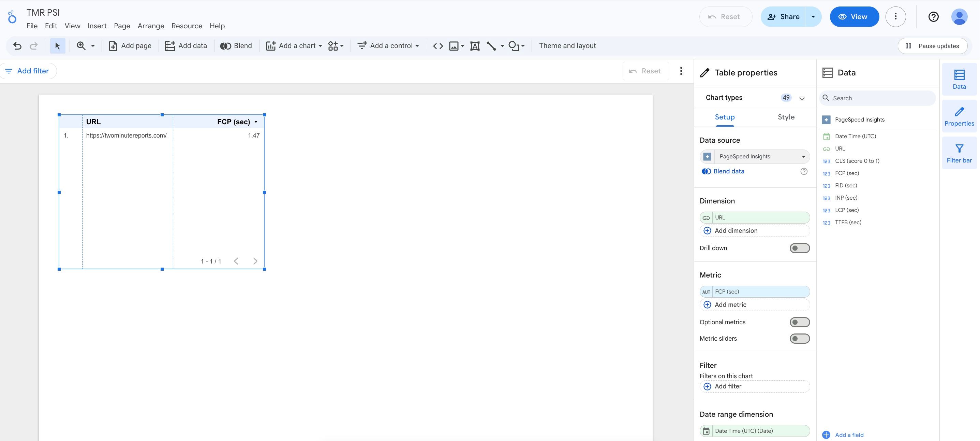Enable the Metric sliders switch
980x441 pixels.
(x=799, y=339)
